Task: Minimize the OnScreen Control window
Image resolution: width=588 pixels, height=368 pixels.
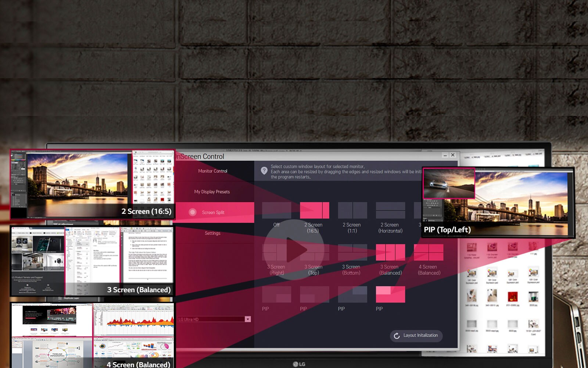Action: click(445, 155)
